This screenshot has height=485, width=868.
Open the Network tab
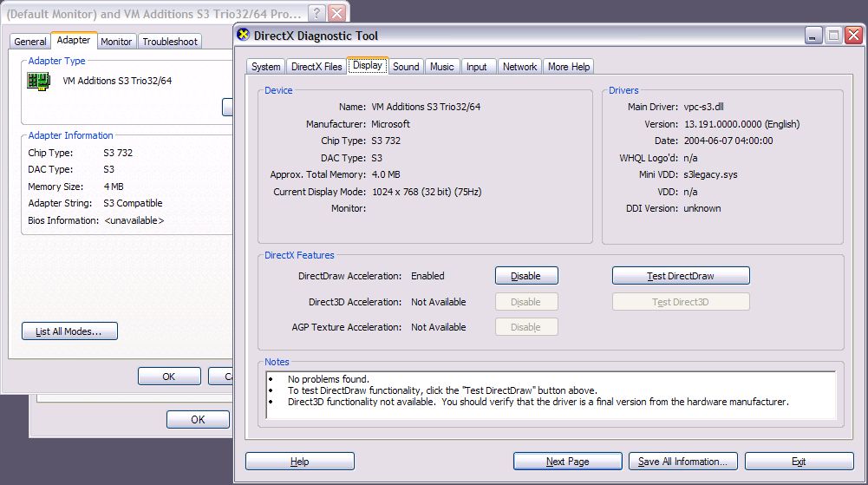click(519, 67)
